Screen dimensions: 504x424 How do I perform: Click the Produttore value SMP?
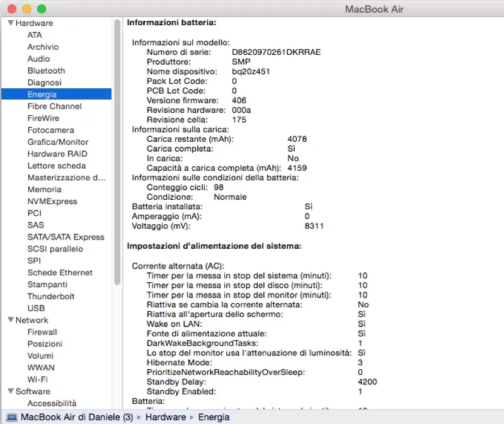pyautogui.click(x=241, y=62)
